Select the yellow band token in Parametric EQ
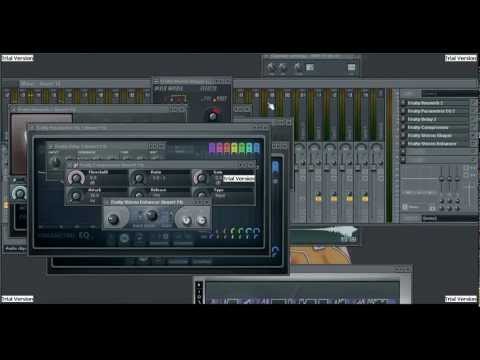 [x=234, y=148]
